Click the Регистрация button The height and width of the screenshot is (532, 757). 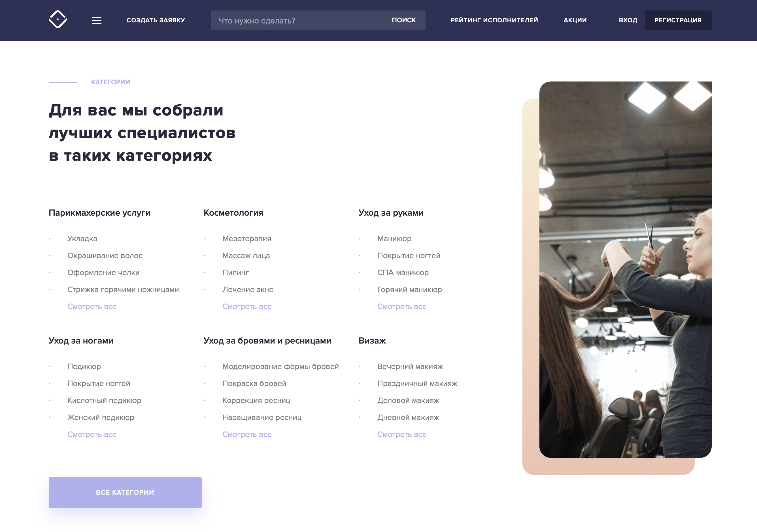point(678,20)
